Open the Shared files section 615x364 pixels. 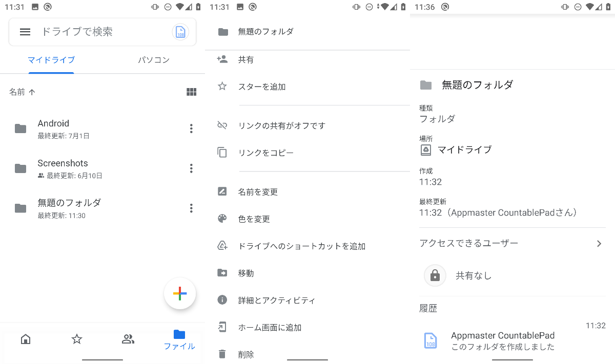click(128, 339)
